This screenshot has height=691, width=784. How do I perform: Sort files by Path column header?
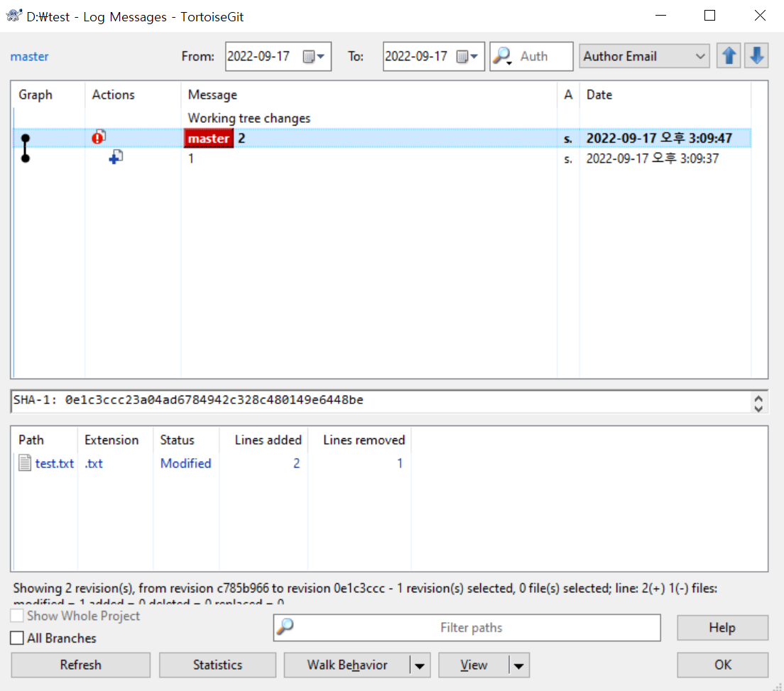45,440
